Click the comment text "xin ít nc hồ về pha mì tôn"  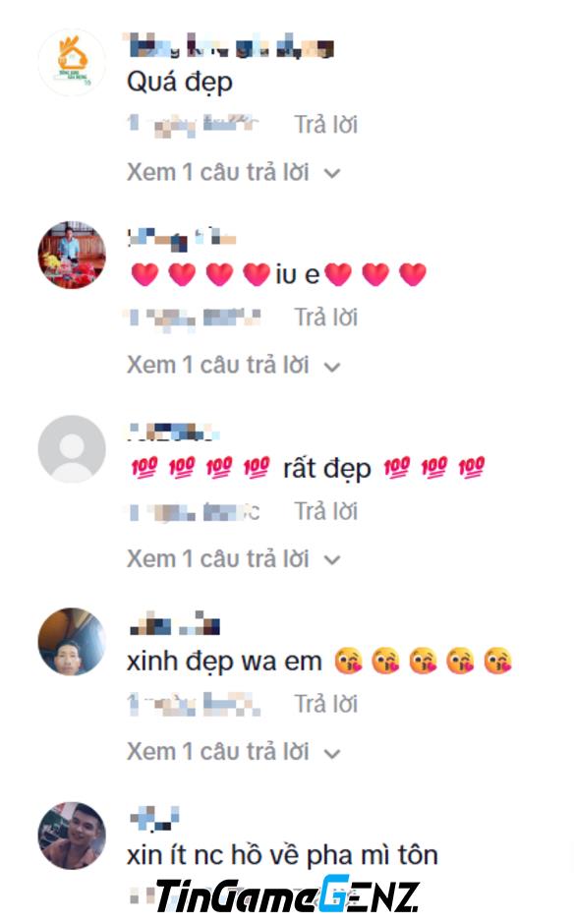(x=282, y=855)
